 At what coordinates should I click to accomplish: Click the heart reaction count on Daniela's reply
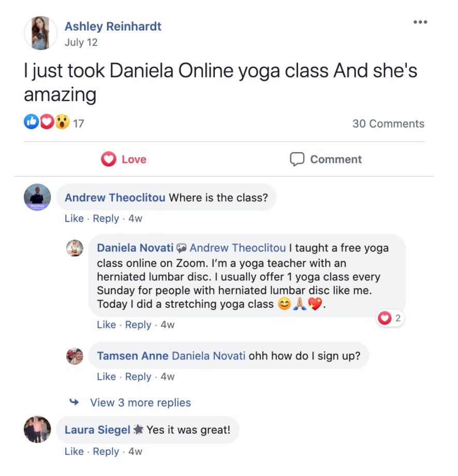[390, 318]
